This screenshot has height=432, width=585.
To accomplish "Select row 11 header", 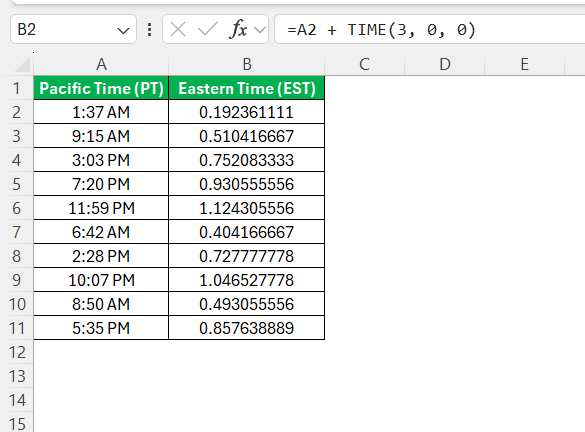I will (x=16, y=328).
